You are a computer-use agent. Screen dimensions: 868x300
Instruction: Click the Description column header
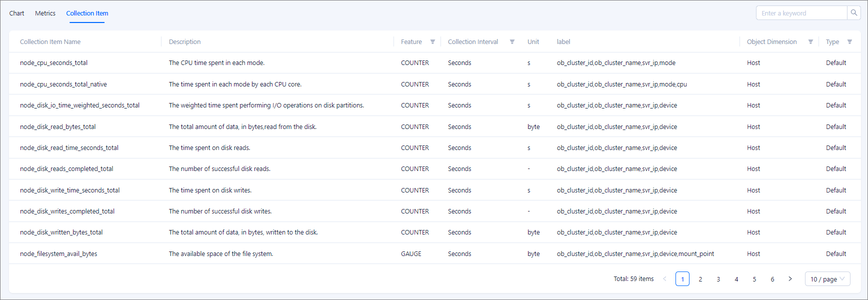pos(184,42)
